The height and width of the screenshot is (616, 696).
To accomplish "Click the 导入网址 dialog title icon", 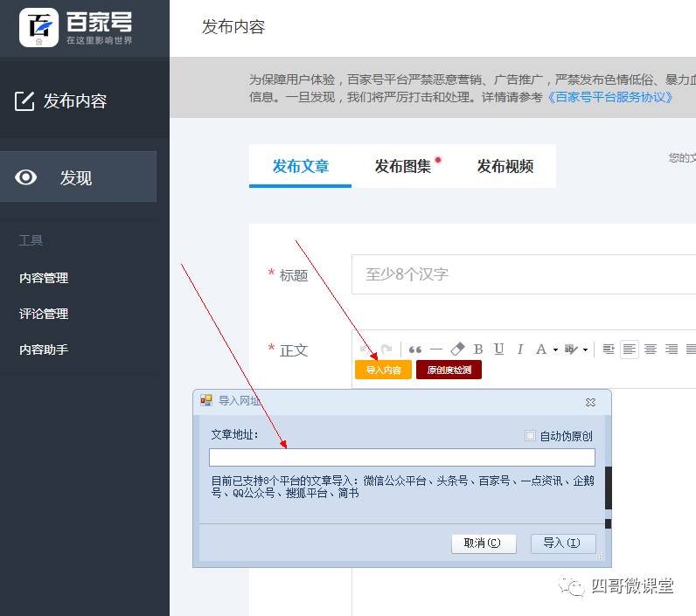I will (206, 400).
